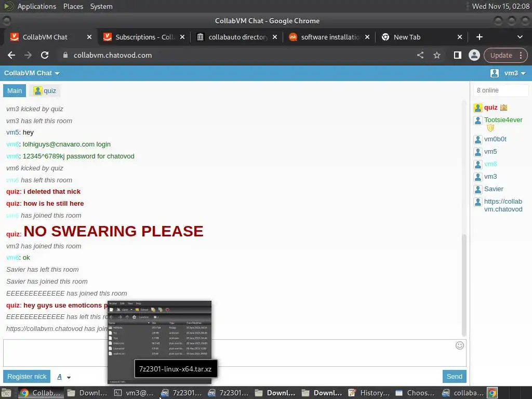Open emoticon picker smiley
The image size is (532, 399).
coord(459,345)
